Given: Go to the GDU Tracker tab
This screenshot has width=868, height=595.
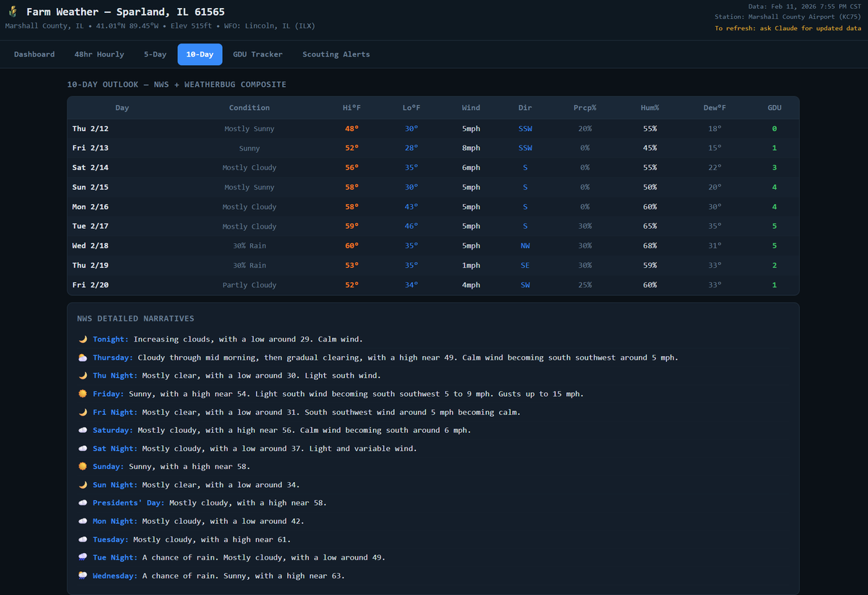Looking at the screenshot, I should [258, 54].
